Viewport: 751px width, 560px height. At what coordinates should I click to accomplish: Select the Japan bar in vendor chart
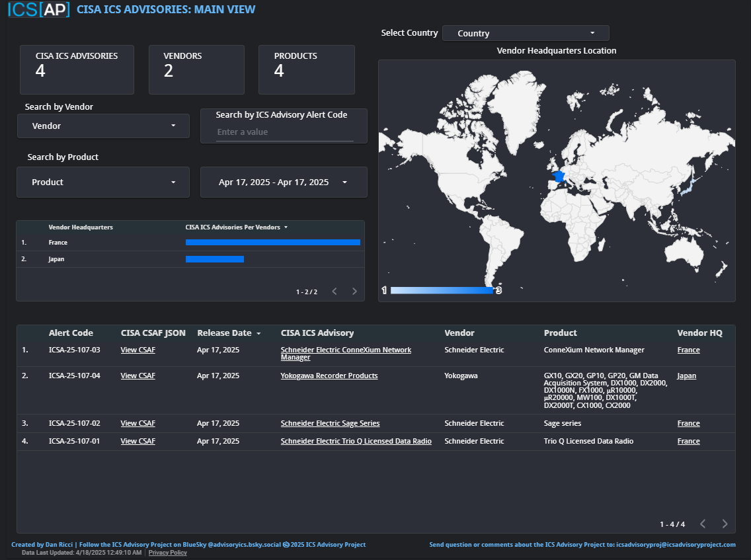[x=215, y=259]
